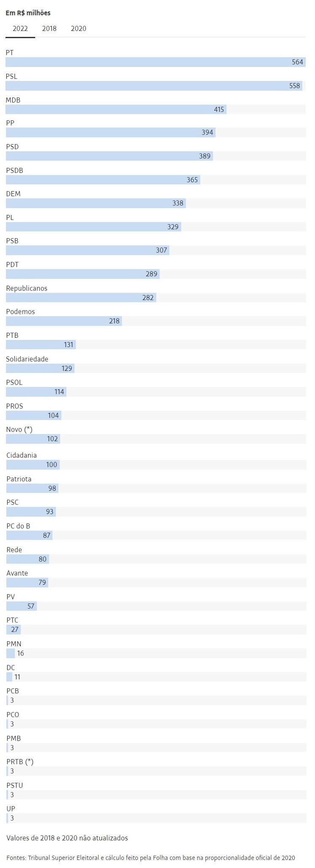Viewport: 315px width, 868px height.
Task: Switch to the 2018 tab
Action: (x=49, y=28)
